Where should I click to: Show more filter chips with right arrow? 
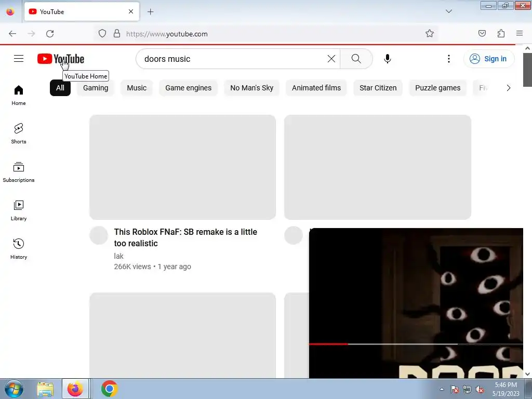[x=508, y=88]
